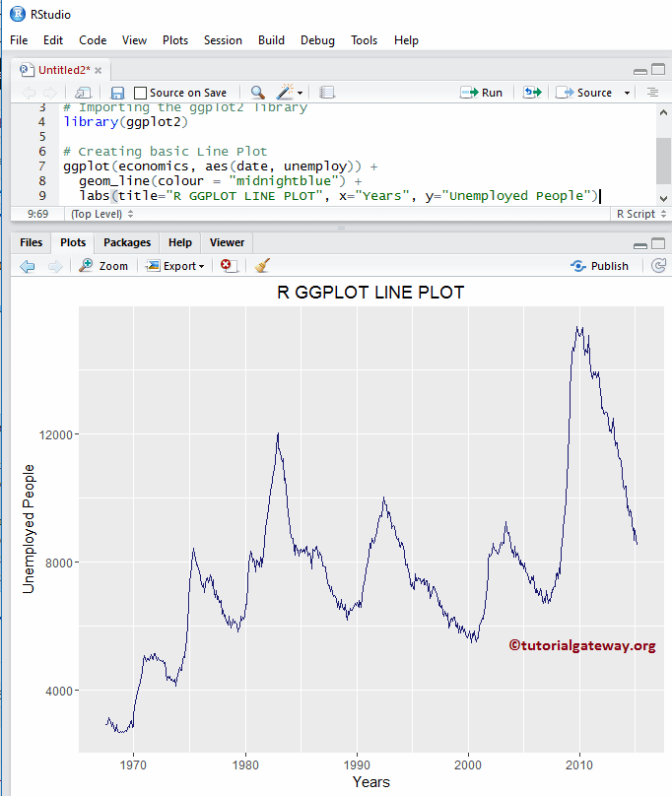
Task: Open find and replace magnifier icon
Action: [257, 93]
